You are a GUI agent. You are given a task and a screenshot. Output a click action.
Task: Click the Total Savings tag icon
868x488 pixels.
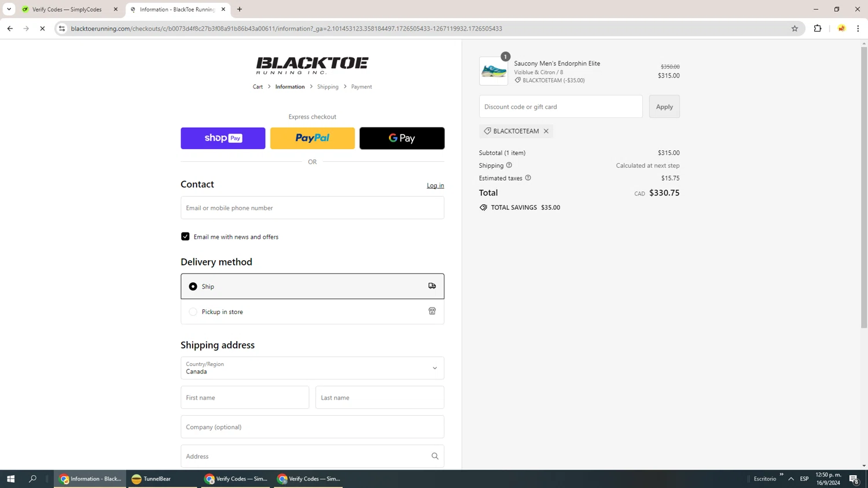click(483, 208)
